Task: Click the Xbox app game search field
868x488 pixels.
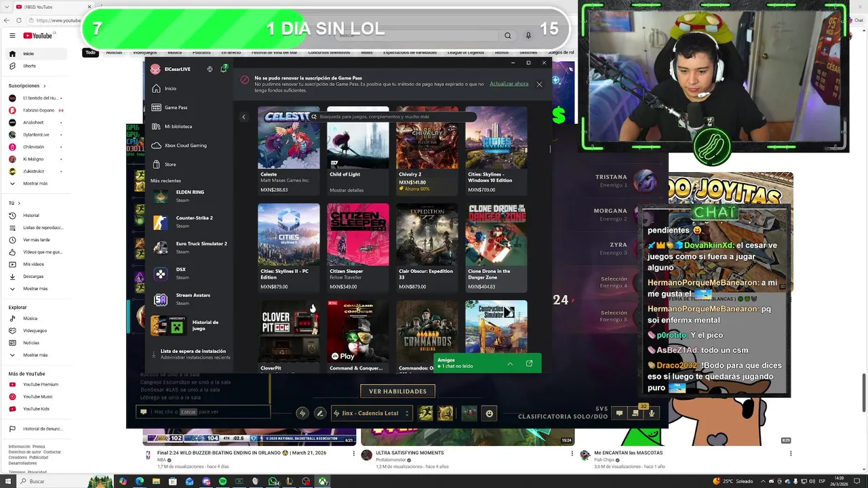Action: point(393,117)
